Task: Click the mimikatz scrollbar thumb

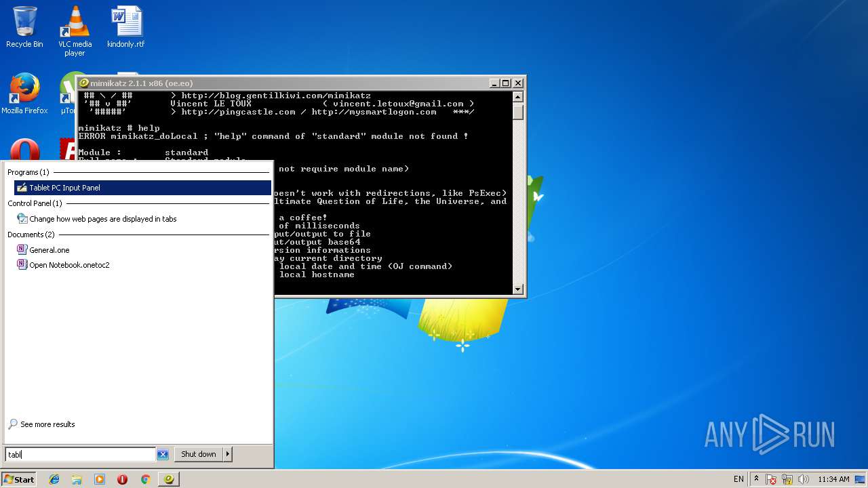Action: click(518, 112)
